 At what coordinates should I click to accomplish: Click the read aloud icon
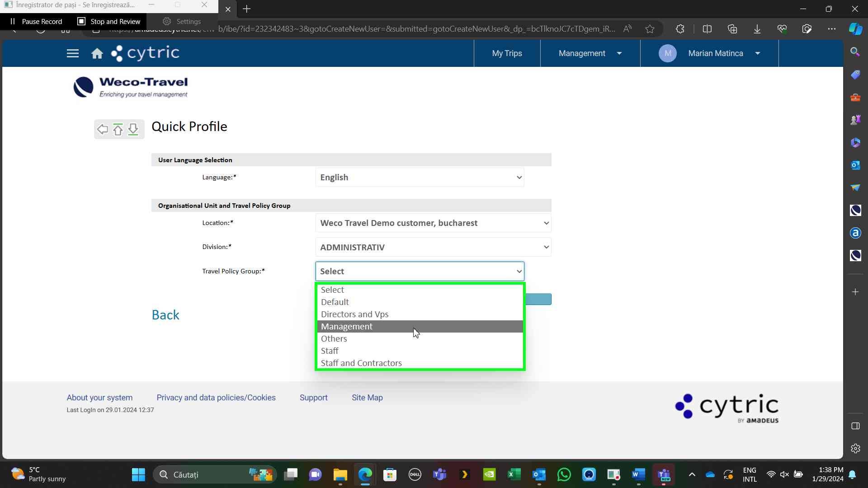(x=627, y=29)
